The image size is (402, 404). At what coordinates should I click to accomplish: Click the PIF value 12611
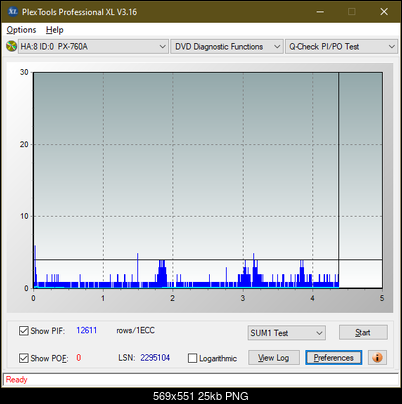pos(87,330)
